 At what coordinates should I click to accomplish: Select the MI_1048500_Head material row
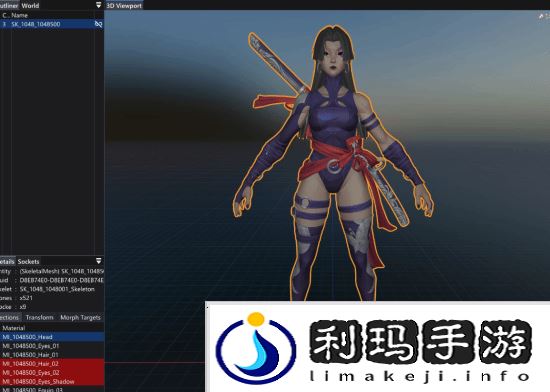pyautogui.click(x=52, y=337)
